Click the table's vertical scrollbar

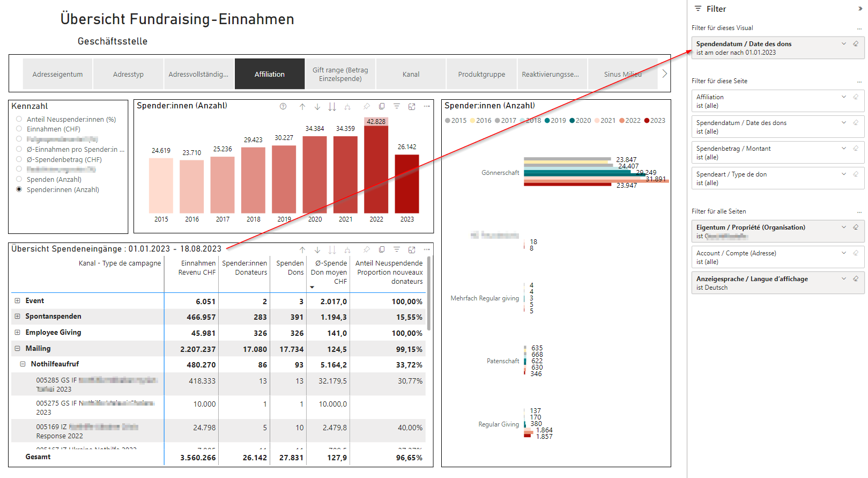point(428,294)
